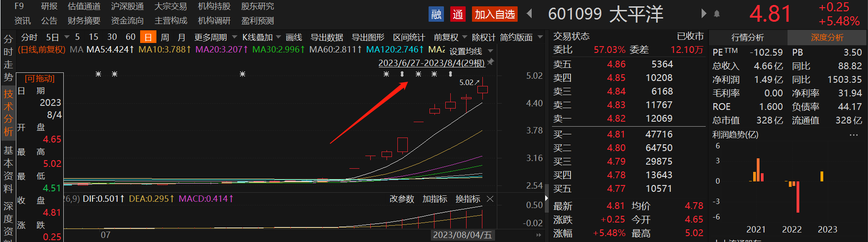
Task: Click 换指标 to switch indicator
Action: pyautogui.click(x=468, y=199)
